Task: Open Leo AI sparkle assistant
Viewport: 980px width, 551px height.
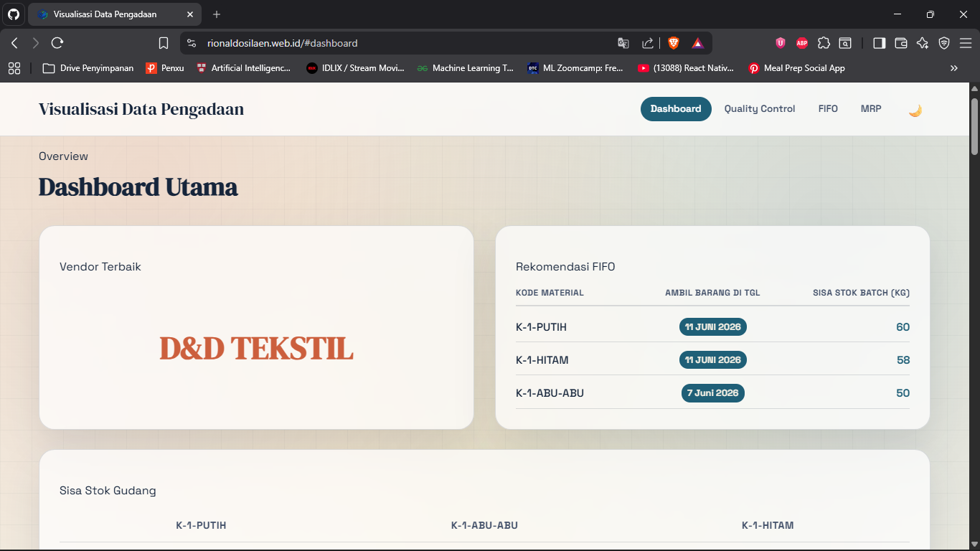Action: coord(923,43)
